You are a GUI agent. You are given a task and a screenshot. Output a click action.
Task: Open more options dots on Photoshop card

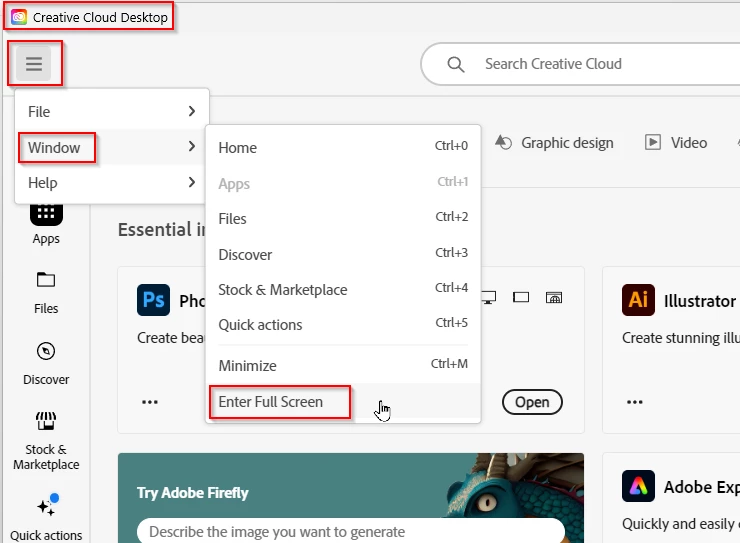coord(150,402)
